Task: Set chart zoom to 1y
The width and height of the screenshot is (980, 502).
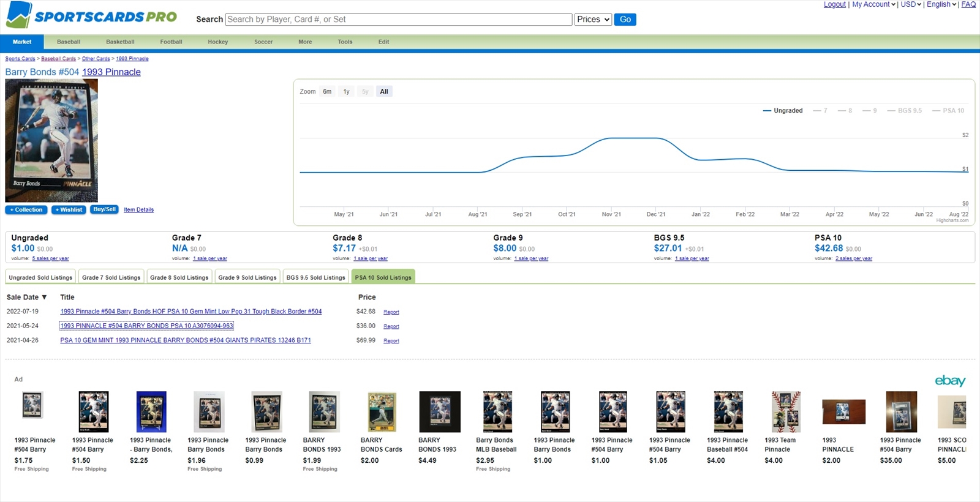Action: 346,92
